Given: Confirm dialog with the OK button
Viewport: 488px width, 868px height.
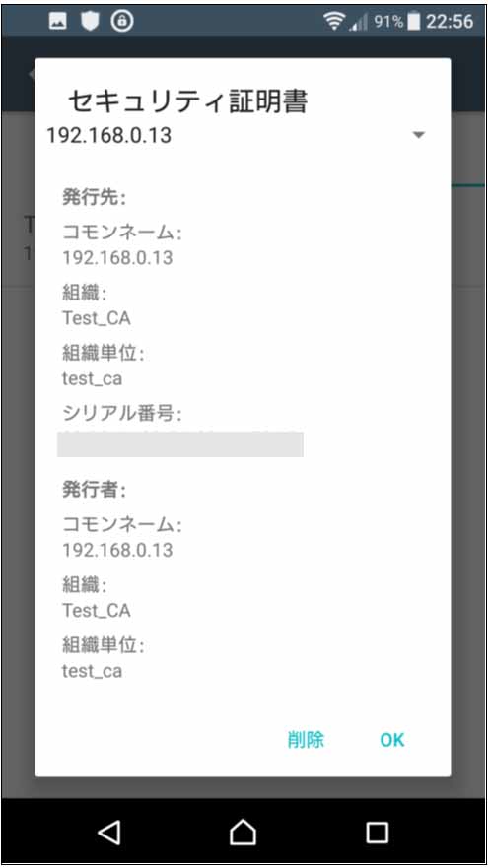Looking at the screenshot, I should coord(392,740).
